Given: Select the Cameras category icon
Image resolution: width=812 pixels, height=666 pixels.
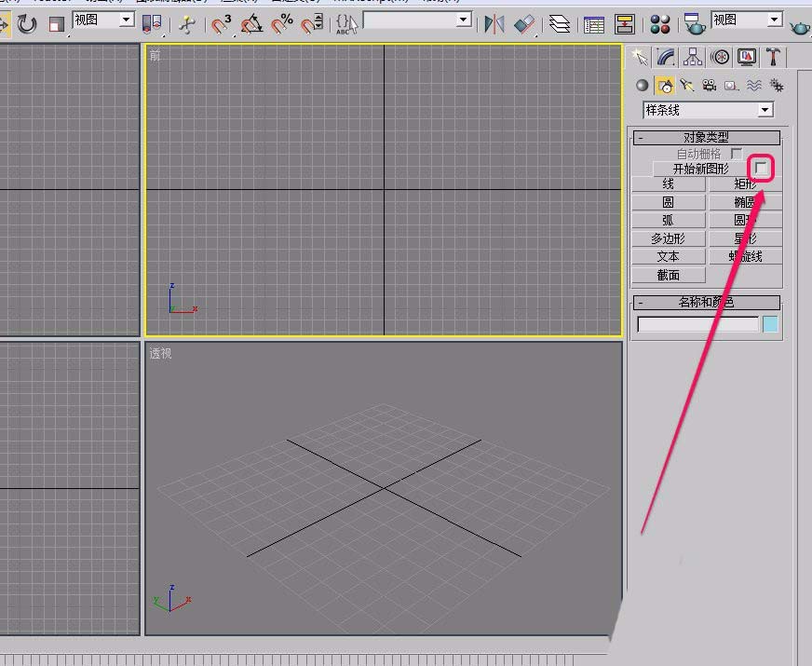Looking at the screenshot, I should point(709,86).
